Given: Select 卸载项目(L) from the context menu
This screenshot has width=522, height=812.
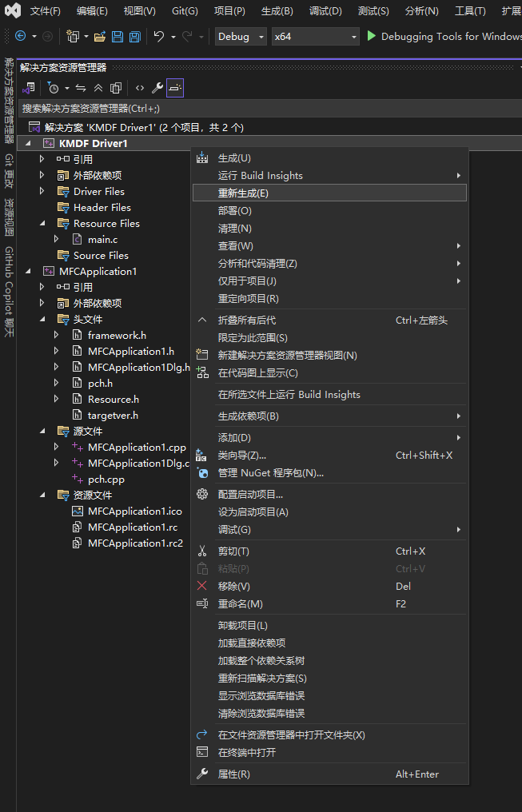Looking at the screenshot, I should coord(329,625).
